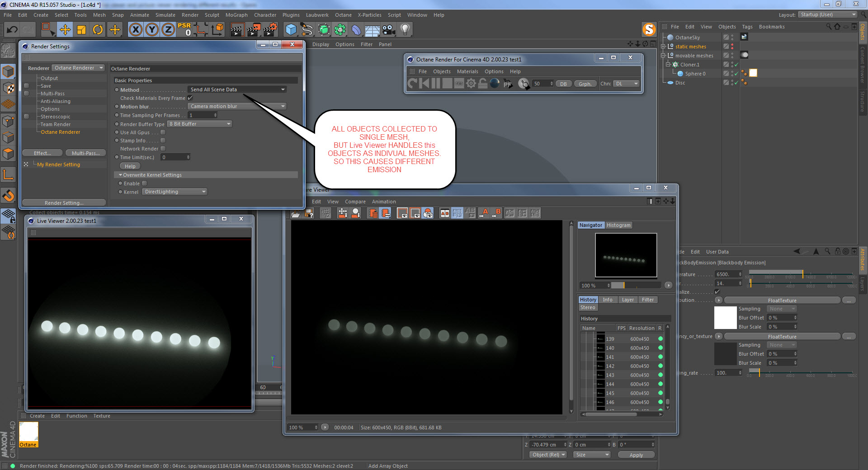Toggle Cloner.1 enabled checkmark
The image size is (868, 470).
pos(736,65)
